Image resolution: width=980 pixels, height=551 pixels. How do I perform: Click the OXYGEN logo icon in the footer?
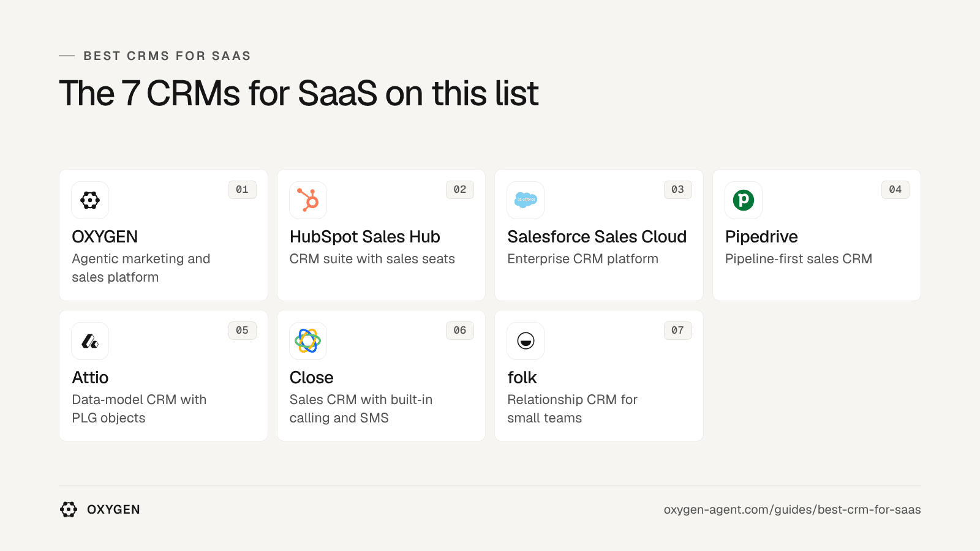click(69, 509)
